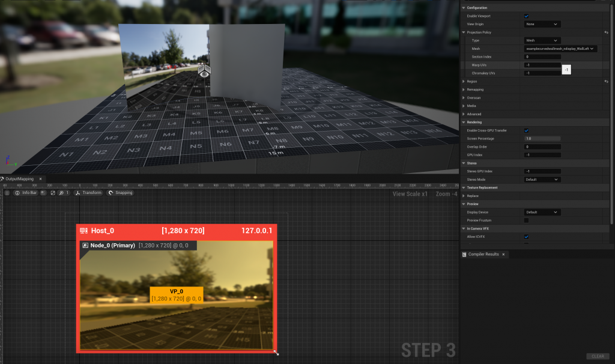Click the CLEAR button in Compiler Results
This screenshot has width=615, height=364.
(x=598, y=356)
